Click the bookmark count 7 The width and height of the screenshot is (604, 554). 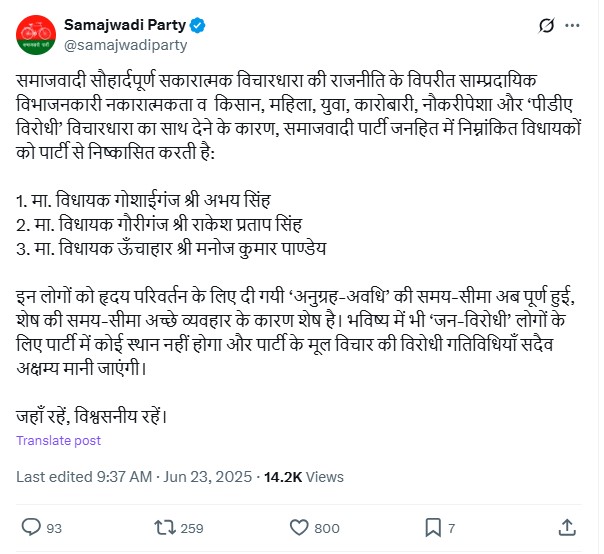[452, 528]
